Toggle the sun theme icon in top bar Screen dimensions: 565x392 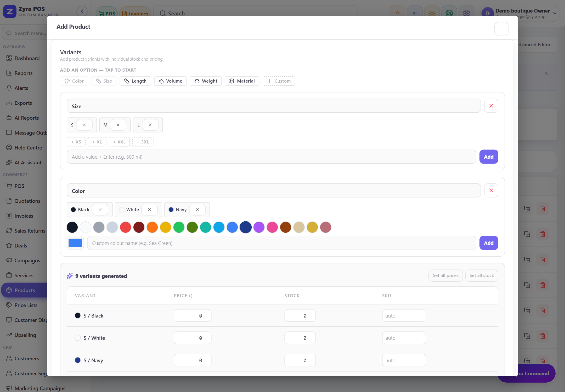coord(432,13)
